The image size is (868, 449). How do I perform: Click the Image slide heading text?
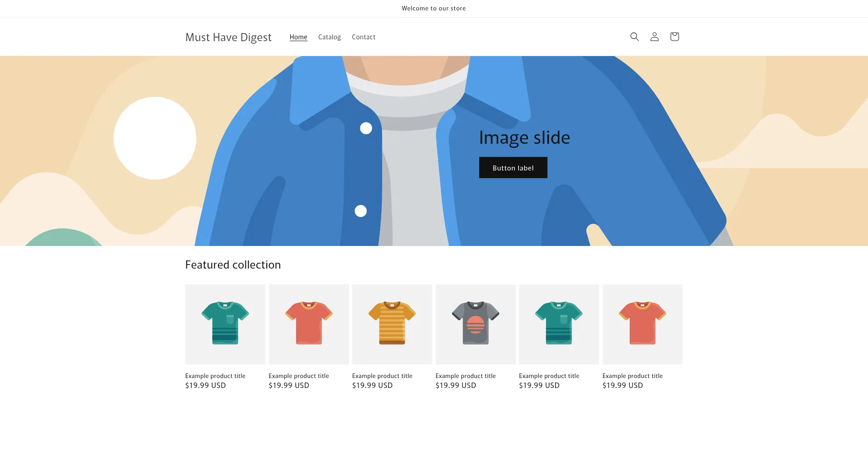(x=524, y=137)
